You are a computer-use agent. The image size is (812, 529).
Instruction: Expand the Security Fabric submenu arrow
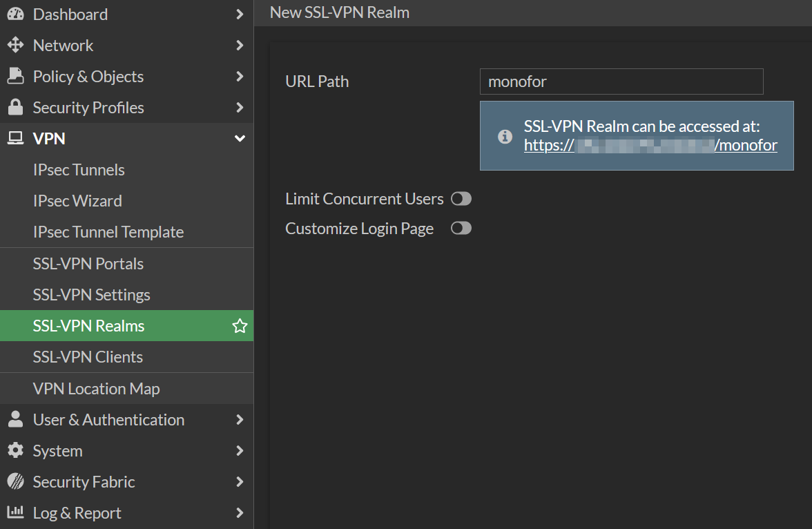click(240, 482)
